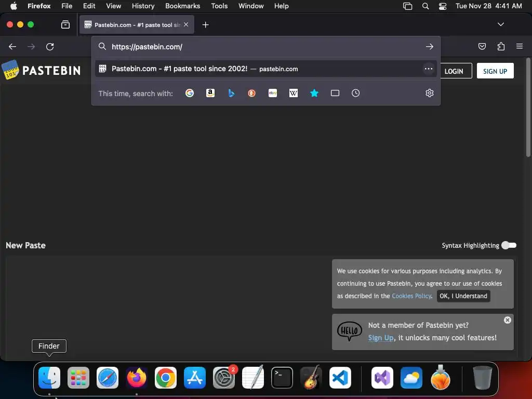Select the Pastebin.com browser tab

(137, 24)
